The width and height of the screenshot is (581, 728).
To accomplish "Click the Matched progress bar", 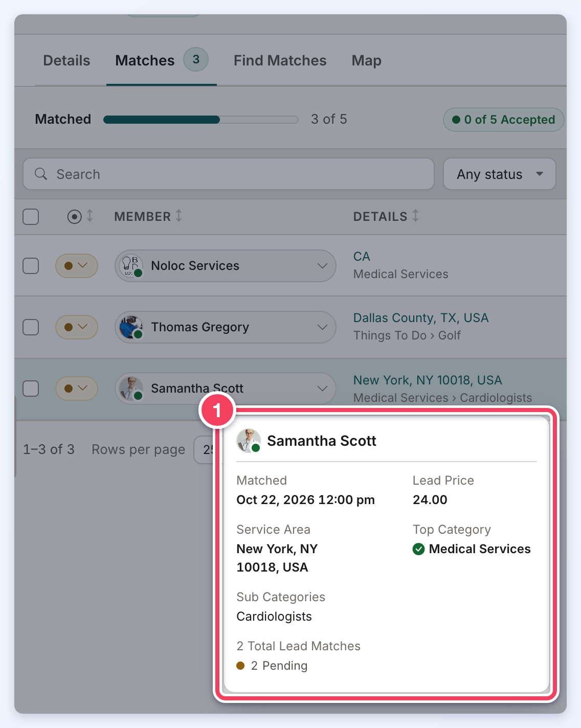I will pyautogui.click(x=201, y=120).
